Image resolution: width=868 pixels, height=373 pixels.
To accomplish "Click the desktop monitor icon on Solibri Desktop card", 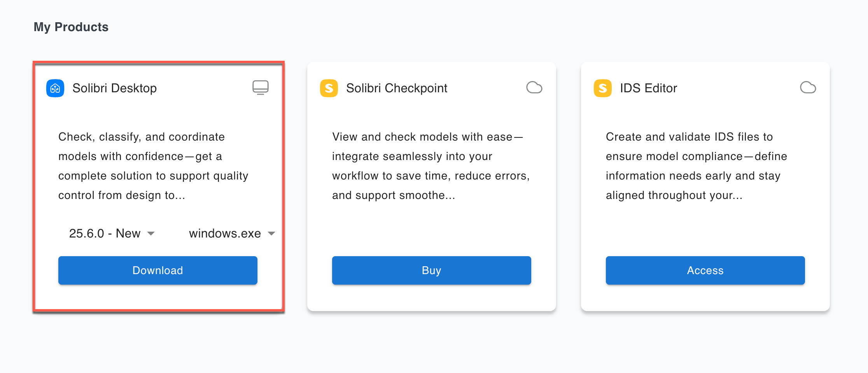I will pos(260,87).
